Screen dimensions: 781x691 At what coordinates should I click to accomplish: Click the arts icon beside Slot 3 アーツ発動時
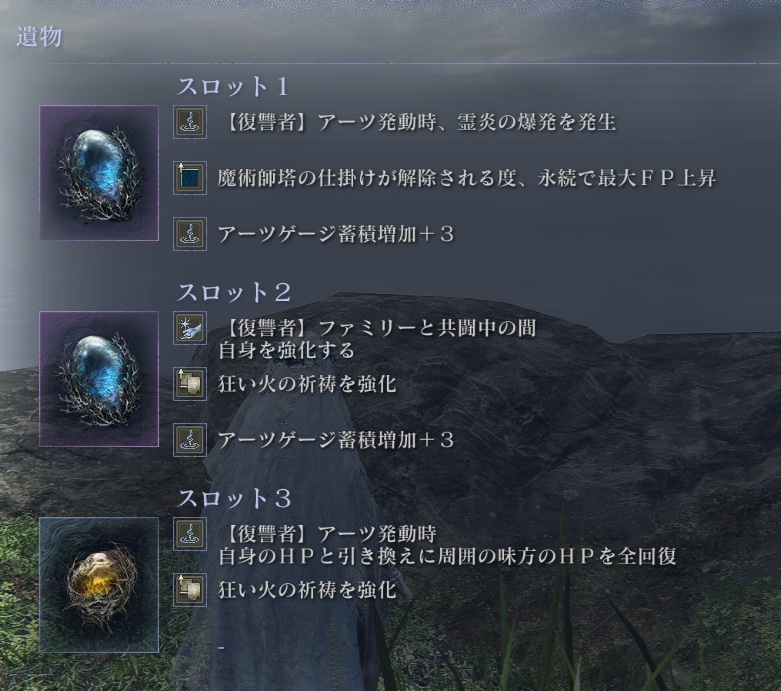tap(190, 534)
